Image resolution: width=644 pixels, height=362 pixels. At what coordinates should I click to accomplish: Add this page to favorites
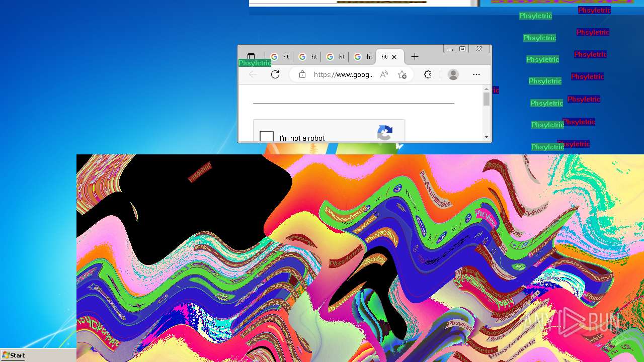click(x=402, y=74)
